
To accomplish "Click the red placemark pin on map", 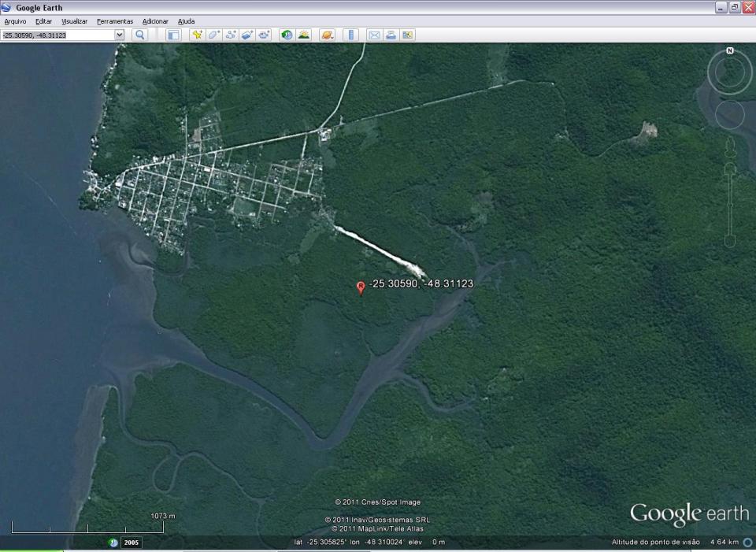I will tap(361, 287).
